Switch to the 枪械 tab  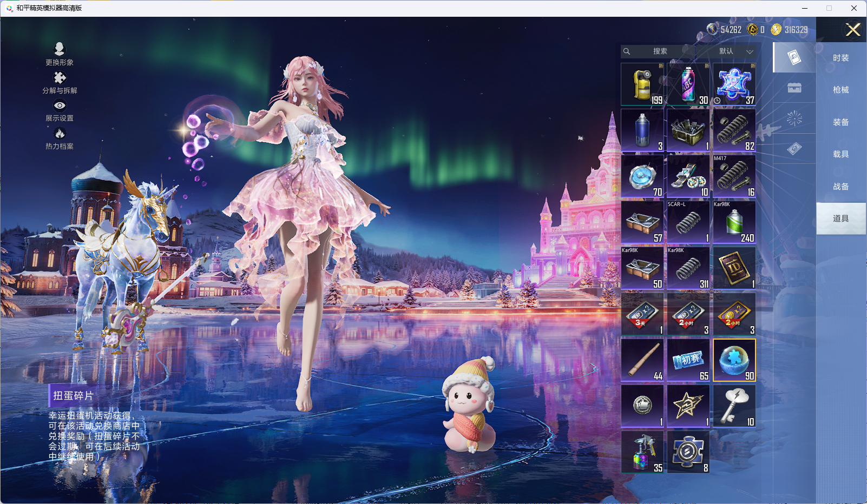pos(840,90)
